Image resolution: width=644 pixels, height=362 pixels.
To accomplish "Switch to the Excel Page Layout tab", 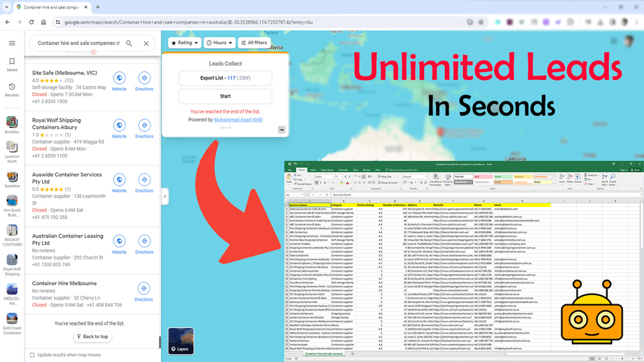I will 327,170.
